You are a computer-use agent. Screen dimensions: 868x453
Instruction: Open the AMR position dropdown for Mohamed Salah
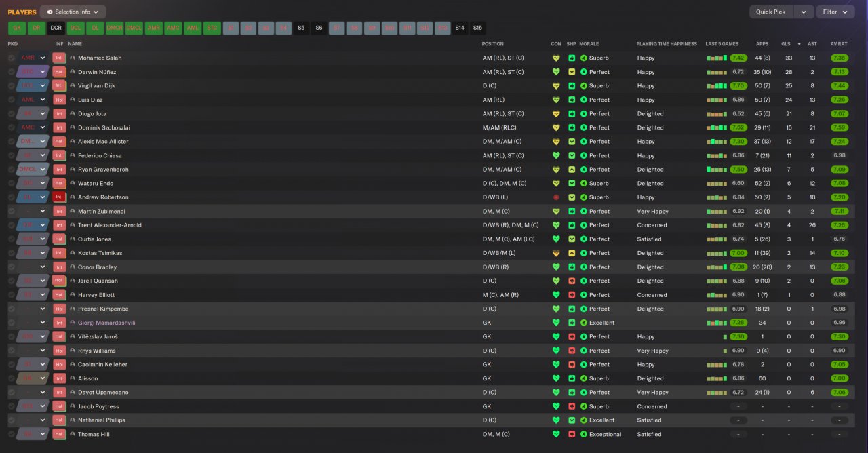tap(33, 58)
